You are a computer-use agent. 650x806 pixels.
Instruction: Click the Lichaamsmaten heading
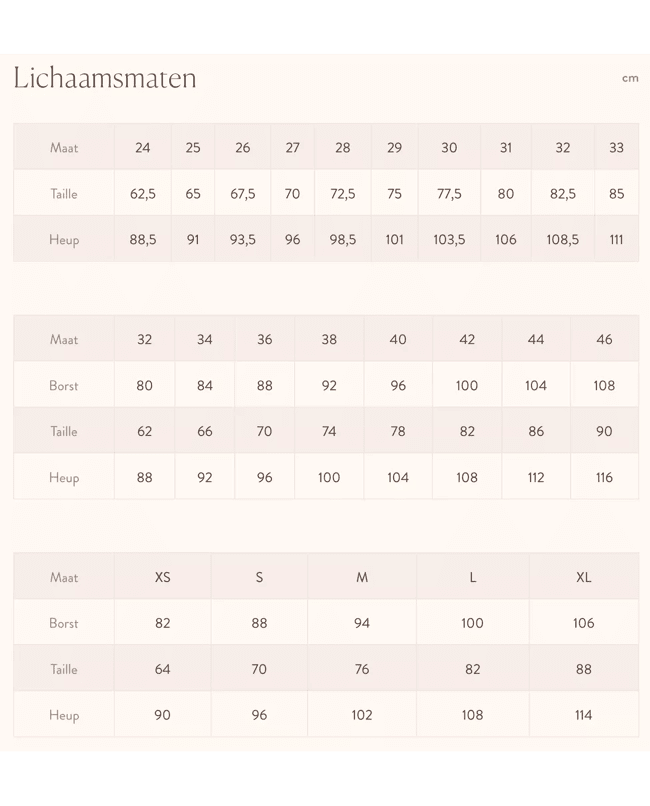point(105,78)
